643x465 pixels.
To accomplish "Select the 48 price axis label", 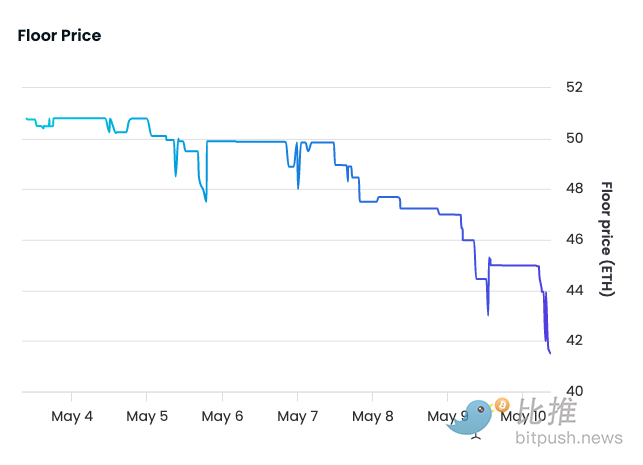I will coord(574,189).
